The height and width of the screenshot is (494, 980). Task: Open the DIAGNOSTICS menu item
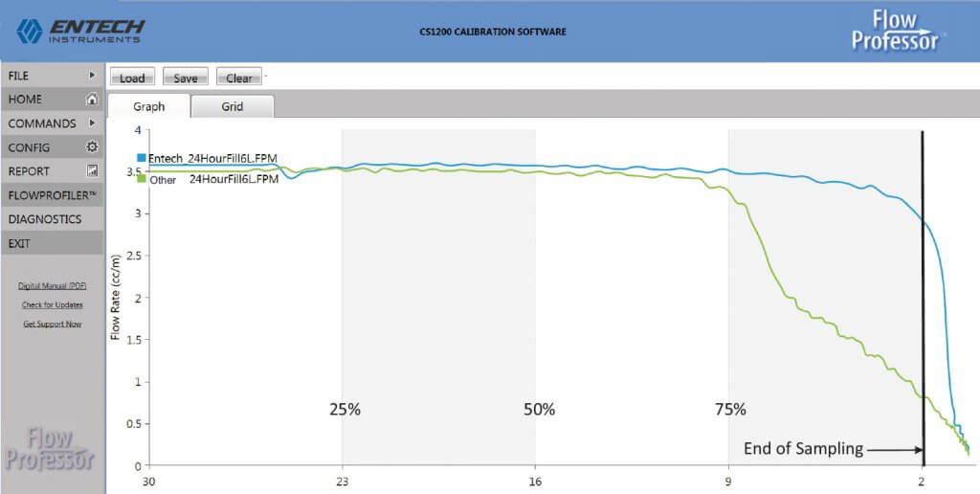click(45, 219)
